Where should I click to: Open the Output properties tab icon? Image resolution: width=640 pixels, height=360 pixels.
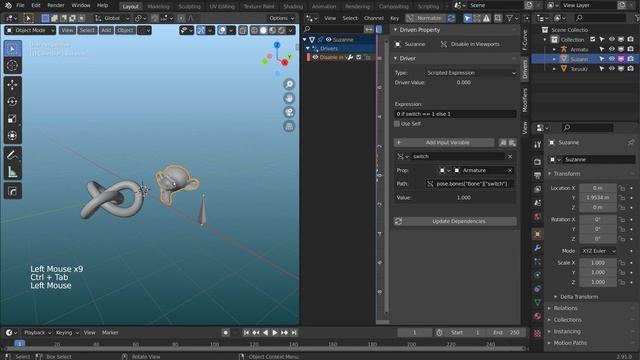click(x=538, y=176)
